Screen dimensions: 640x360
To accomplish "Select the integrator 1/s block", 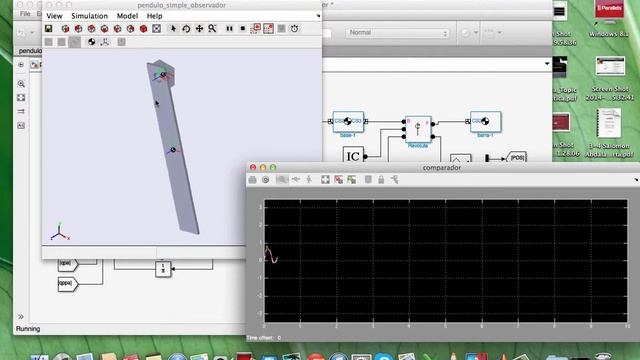I will coord(163,269).
